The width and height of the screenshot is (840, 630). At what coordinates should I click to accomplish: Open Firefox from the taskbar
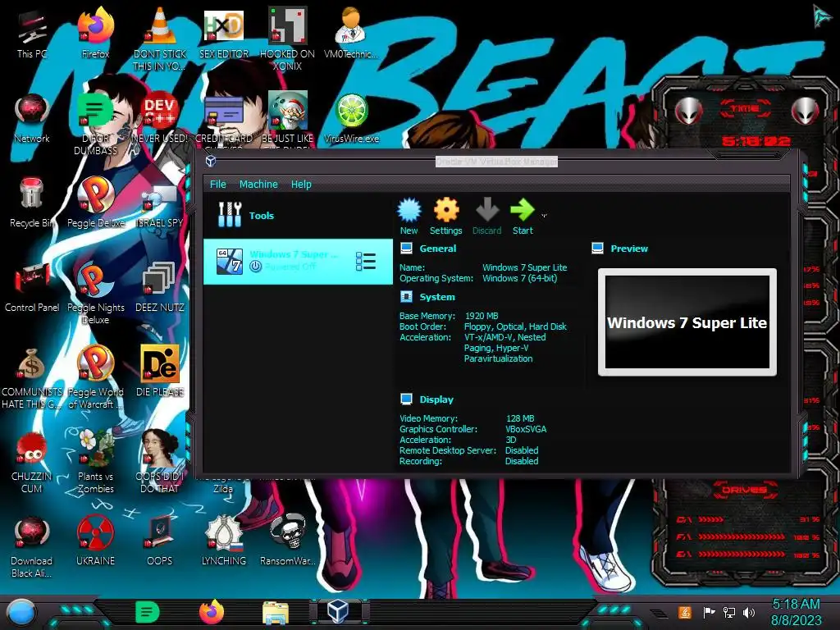coord(212,612)
